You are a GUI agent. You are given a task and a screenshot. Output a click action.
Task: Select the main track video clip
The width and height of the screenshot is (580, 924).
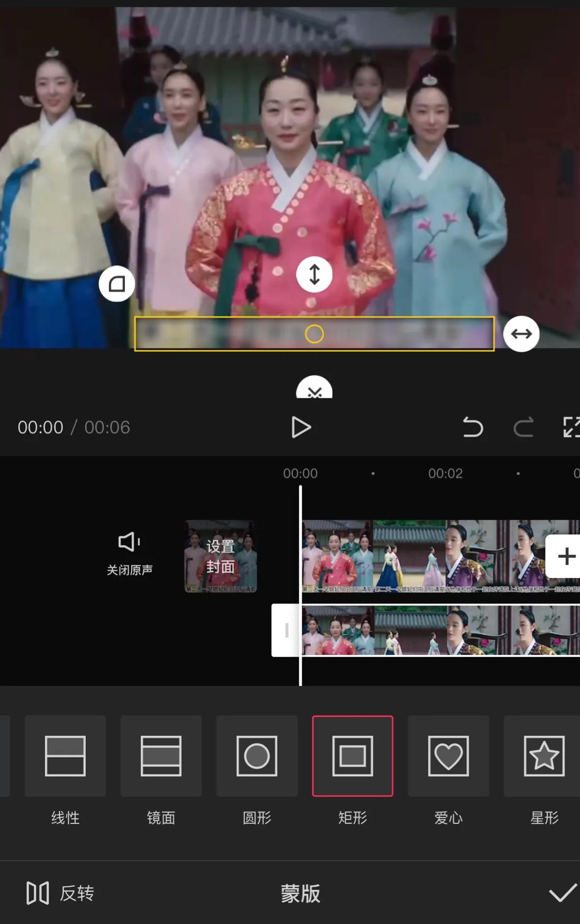pos(441,556)
